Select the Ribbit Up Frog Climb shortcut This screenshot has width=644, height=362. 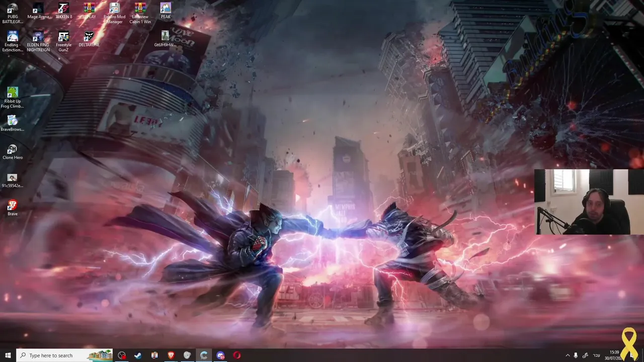pos(13,98)
